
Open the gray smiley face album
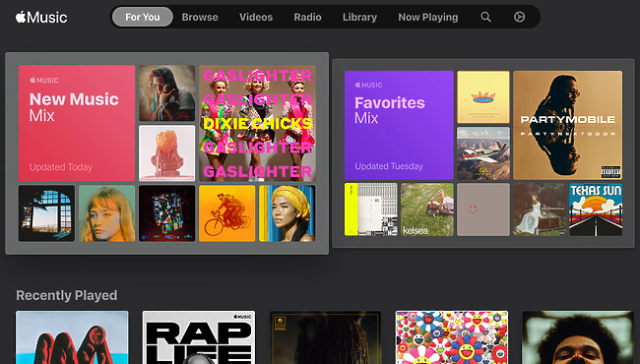tap(483, 210)
